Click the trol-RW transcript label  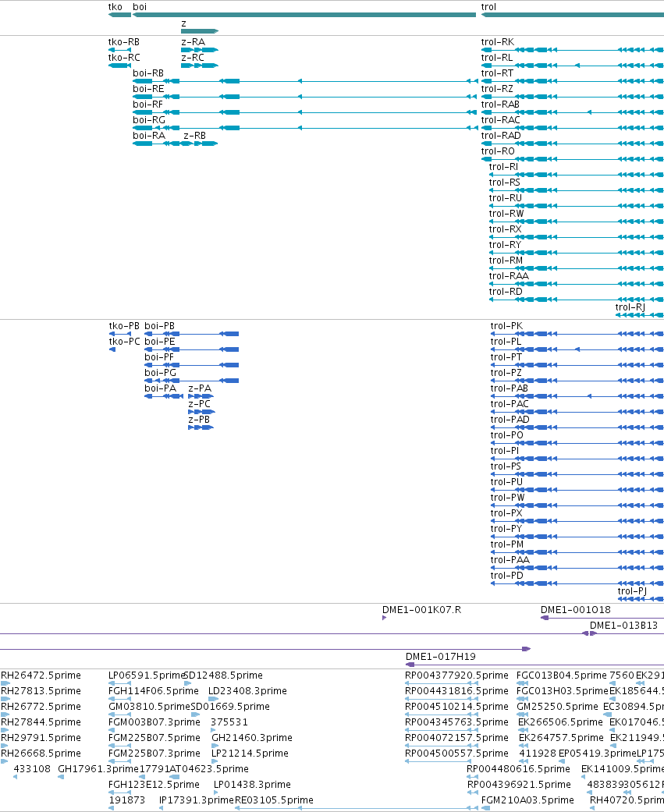tap(506, 214)
